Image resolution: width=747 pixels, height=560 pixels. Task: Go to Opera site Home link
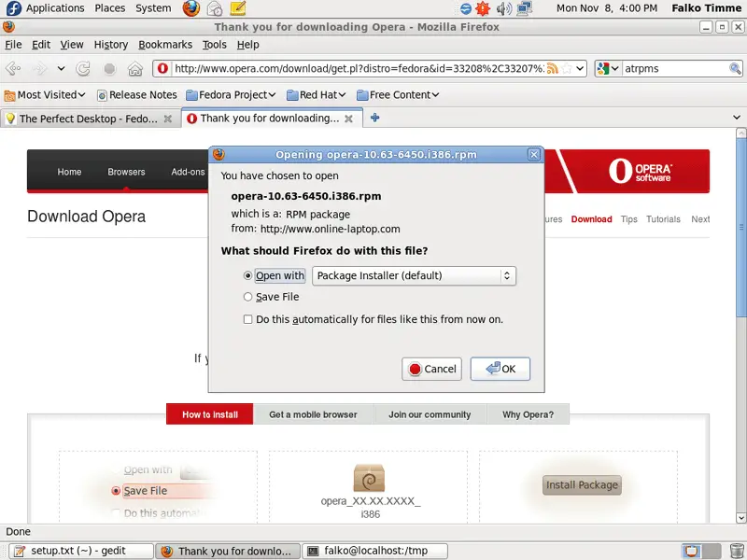point(69,172)
